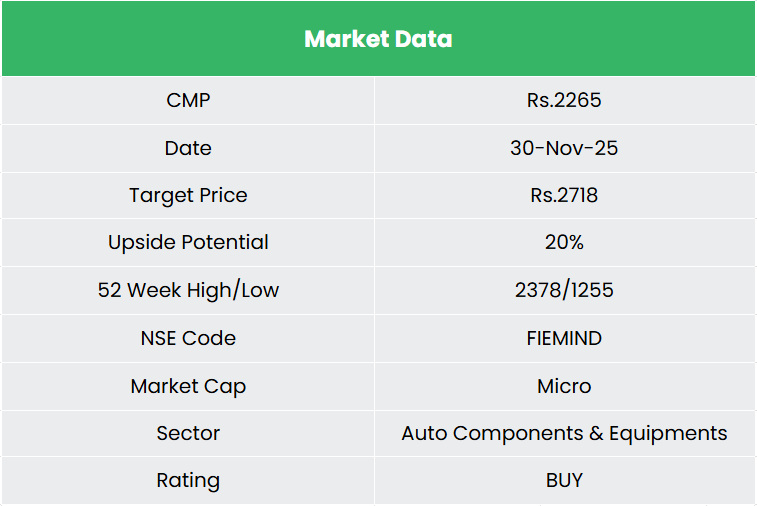Screen dimensions: 757x506
Task: Click the FIEMIND ticker code
Action: (x=564, y=338)
